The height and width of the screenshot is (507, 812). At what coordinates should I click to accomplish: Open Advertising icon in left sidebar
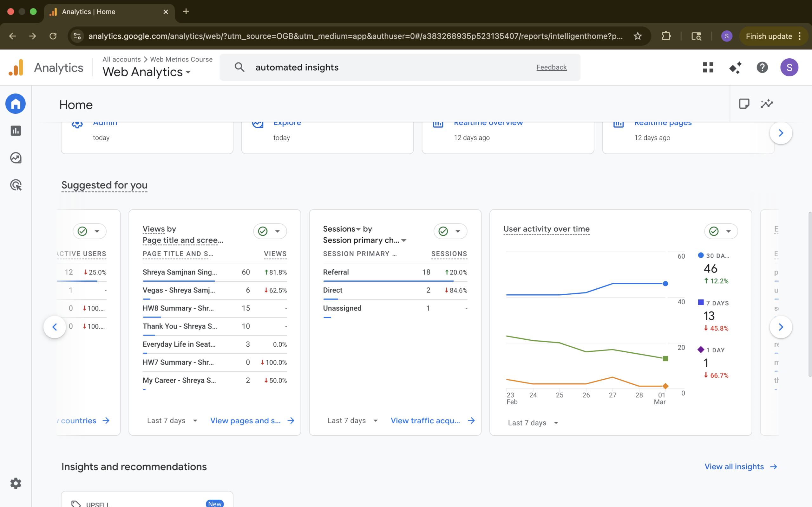pos(16,185)
